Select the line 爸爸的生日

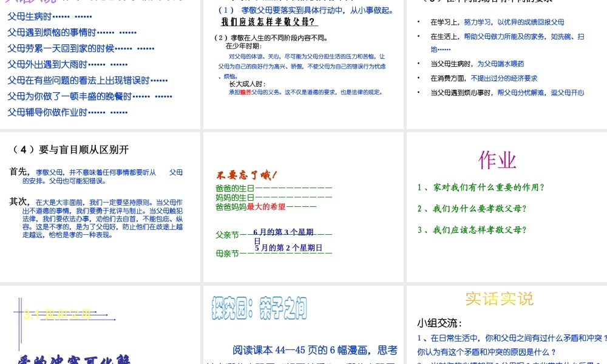[x=274, y=189]
